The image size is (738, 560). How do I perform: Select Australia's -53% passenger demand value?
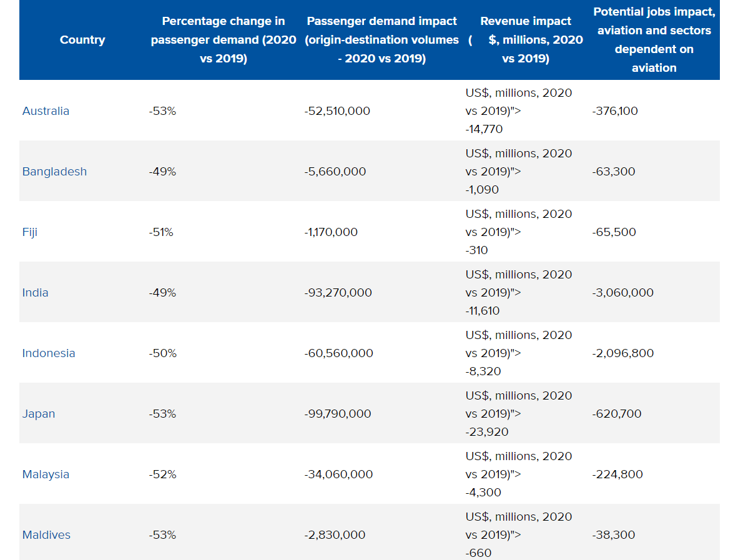coord(162,111)
